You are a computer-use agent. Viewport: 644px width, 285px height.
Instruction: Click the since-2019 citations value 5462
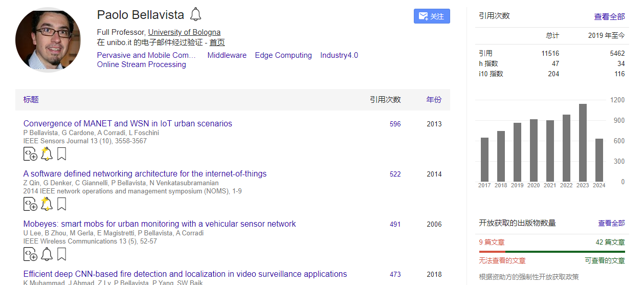(617, 53)
